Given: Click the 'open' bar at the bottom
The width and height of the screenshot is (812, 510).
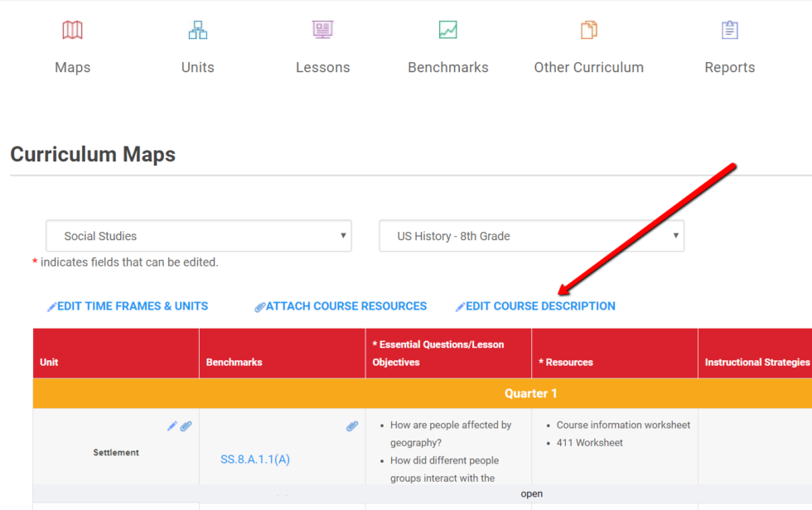Looking at the screenshot, I should (532, 493).
